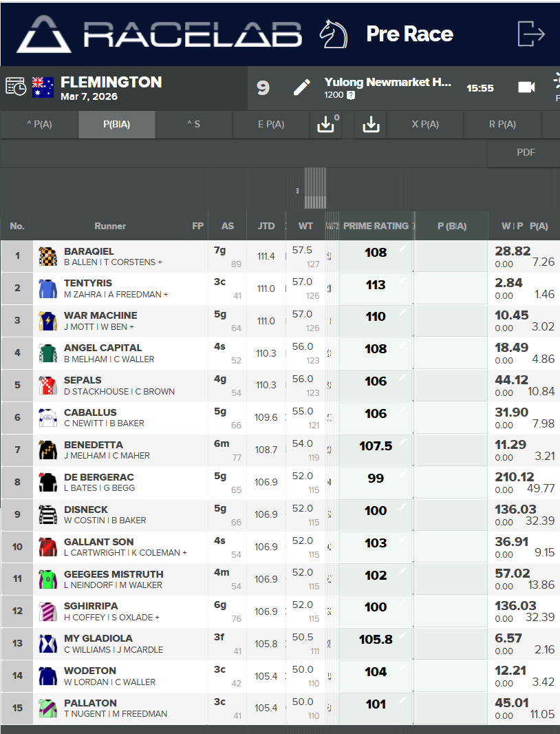Edit prime rating pencil for Baraqiel
560x734 pixels.
pyautogui.click(x=403, y=249)
